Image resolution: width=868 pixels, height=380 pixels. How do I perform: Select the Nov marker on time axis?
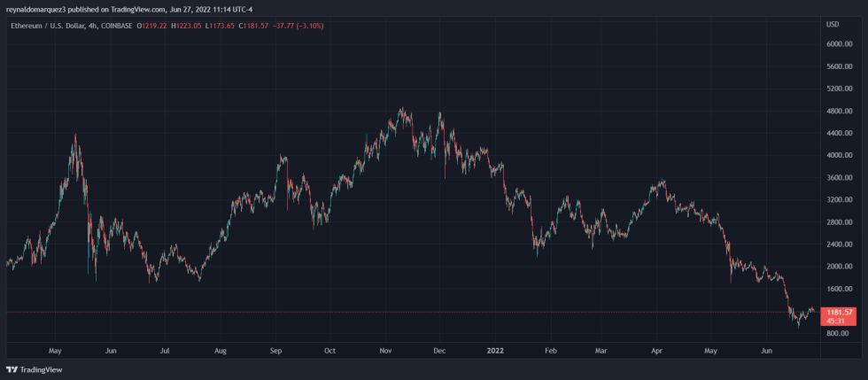pyautogui.click(x=386, y=351)
